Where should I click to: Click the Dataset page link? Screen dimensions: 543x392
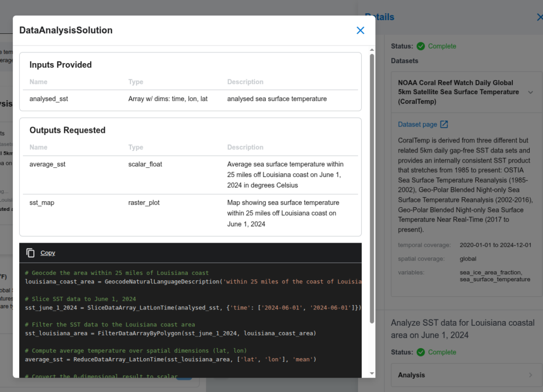(x=418, y=124)
